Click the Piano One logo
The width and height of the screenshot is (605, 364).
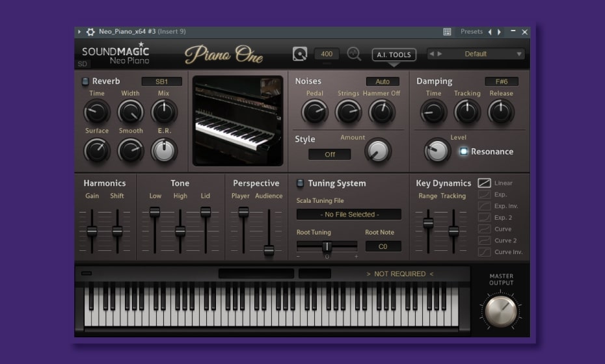pyautogui.click(x=224, y=55)
